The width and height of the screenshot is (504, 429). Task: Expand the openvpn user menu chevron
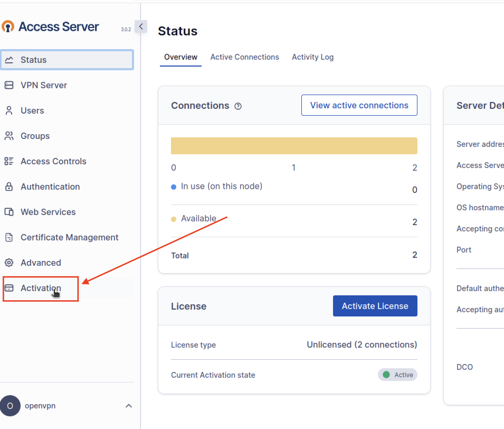(129, 406)
